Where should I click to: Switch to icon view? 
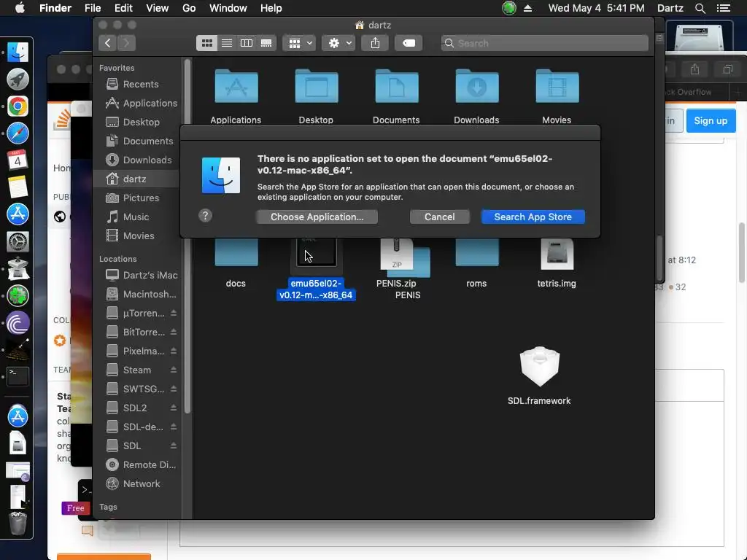[x=206, y=43]
